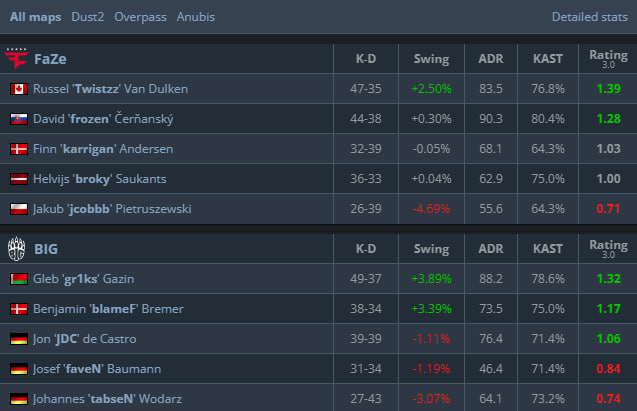The height and width of the screenshot is (411, 637).
Task: Click the Latvian flag beside broky
Action: pyautogui.click(x=17, y=179)
